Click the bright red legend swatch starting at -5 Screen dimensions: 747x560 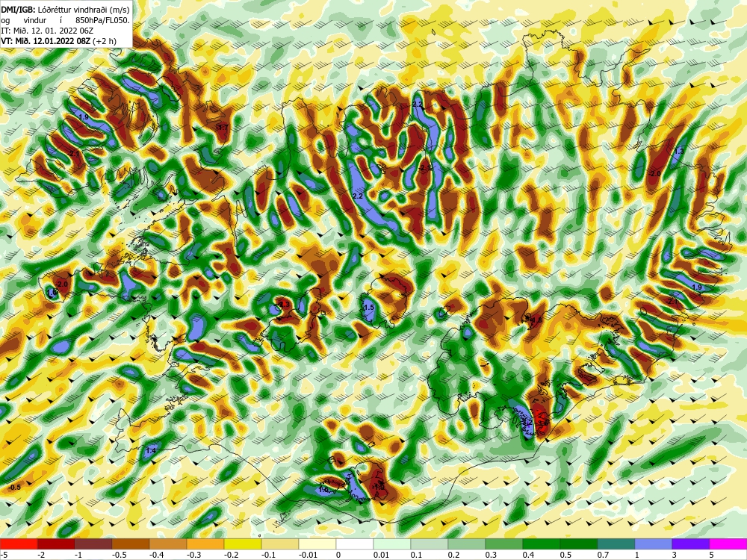click(x=19, y=544)
